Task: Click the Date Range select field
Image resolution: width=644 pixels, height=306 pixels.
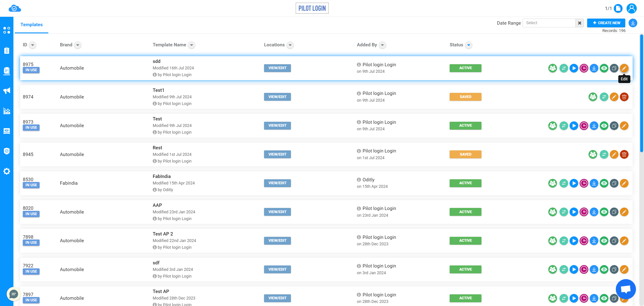Action: [551, 23]
